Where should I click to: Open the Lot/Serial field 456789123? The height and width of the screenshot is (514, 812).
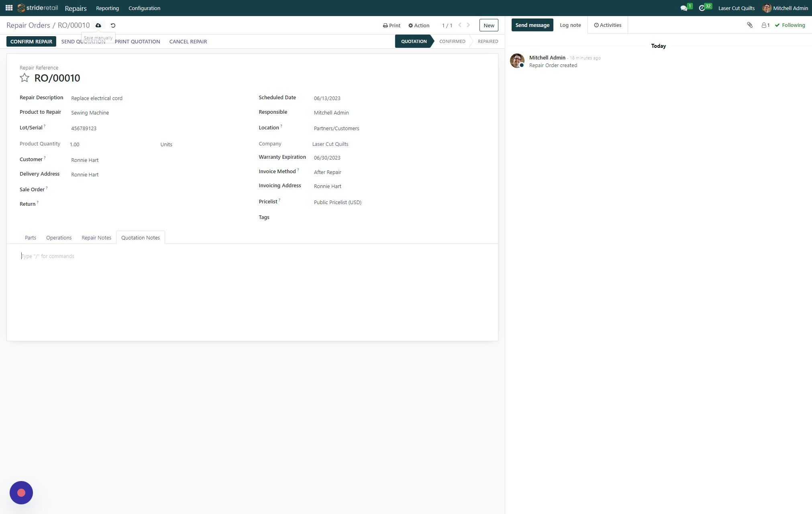coord(158,128)
